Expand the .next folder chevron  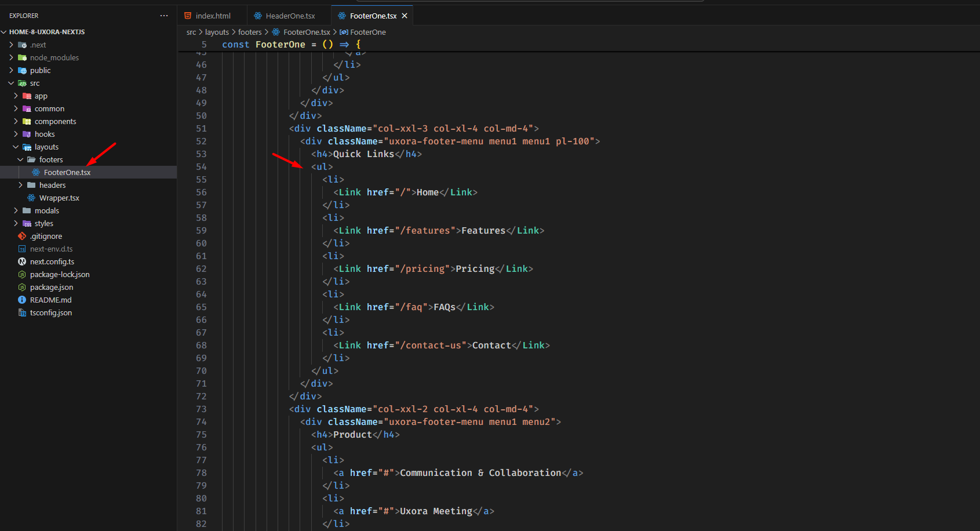pos(11,45)
